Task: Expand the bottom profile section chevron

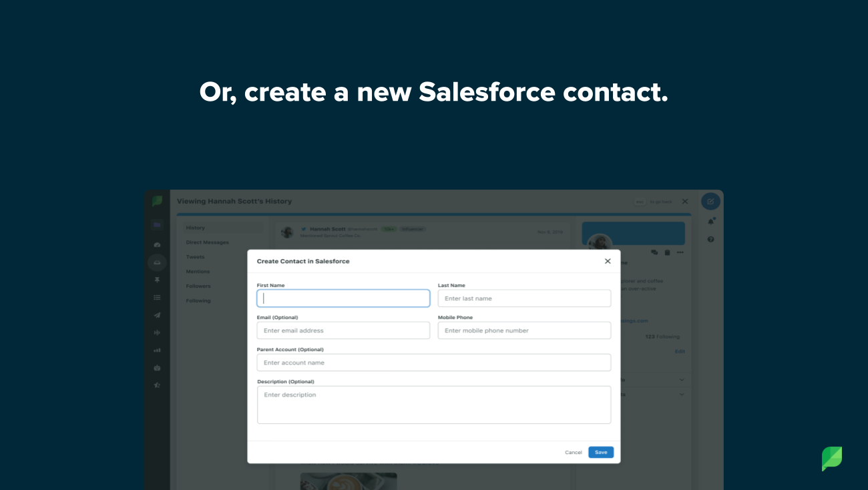Action: [x=681, y=394]
